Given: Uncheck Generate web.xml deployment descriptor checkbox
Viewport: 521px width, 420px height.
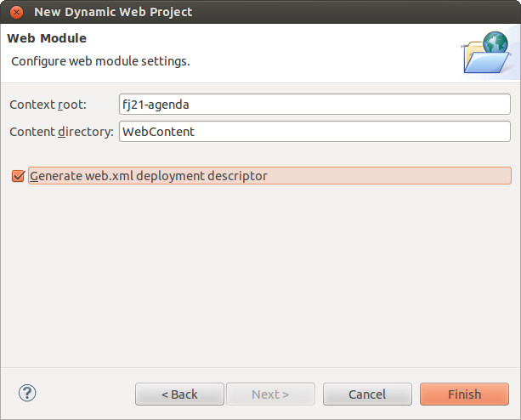Looking at the screenshot, I should click(x=18, y=176).
